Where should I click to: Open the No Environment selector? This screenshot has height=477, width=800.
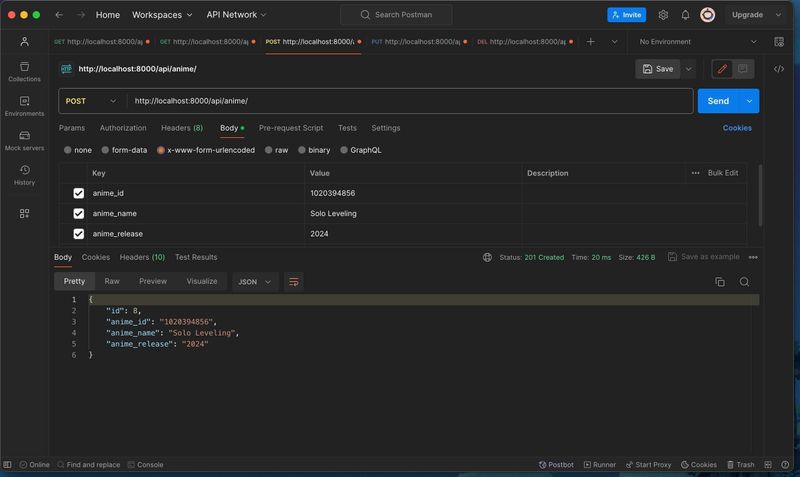point(697,42)
